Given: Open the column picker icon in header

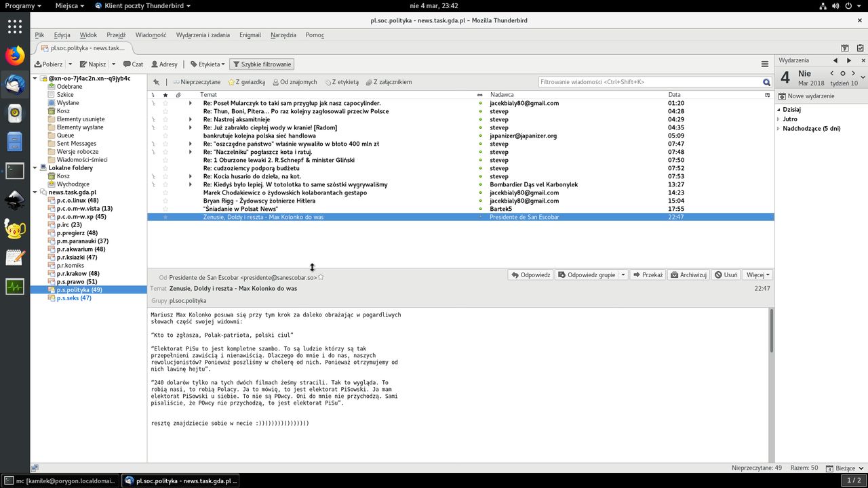Looking at the screenshot, I should point(768,95).
